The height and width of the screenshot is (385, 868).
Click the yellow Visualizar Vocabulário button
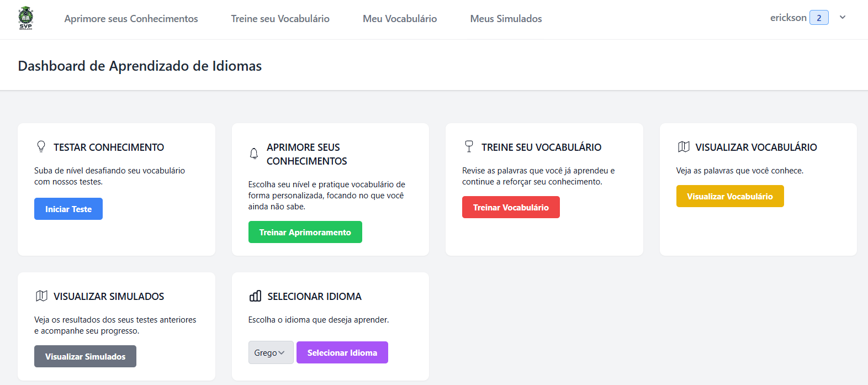click(729, 196)
